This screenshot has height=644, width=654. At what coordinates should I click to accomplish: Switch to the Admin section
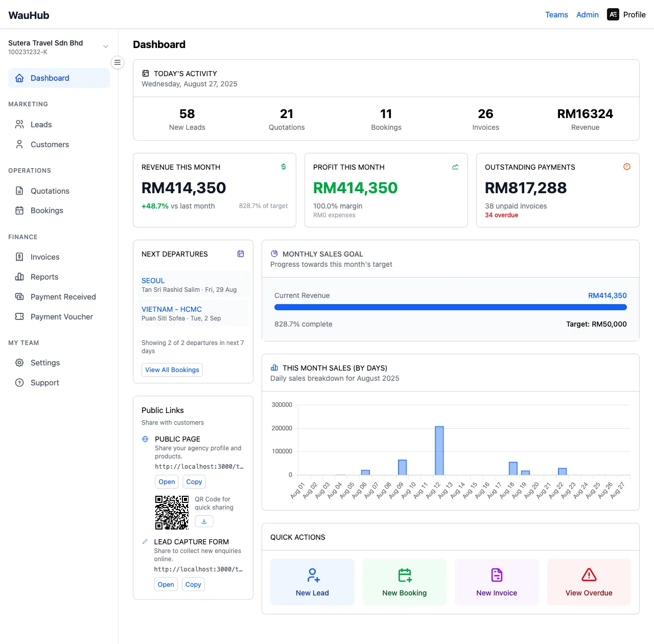[x=587, y=14]
